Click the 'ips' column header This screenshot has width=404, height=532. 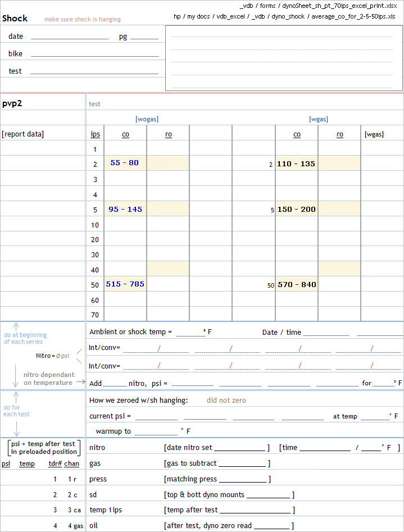click(95, 134)
